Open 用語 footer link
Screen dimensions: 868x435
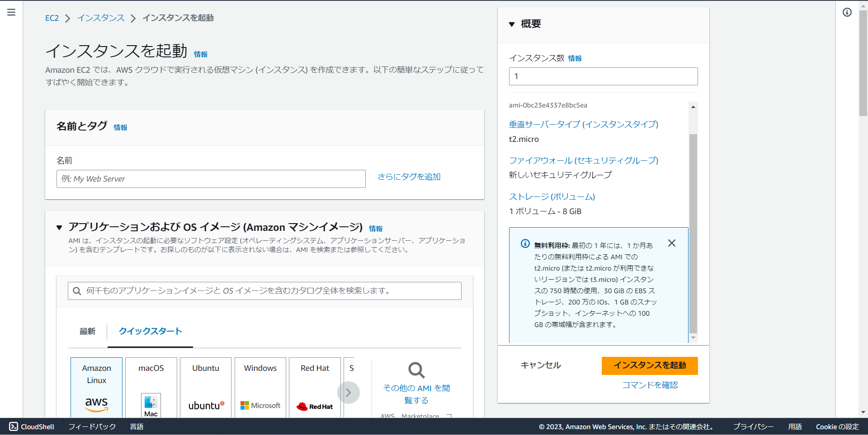pos(795,427)
